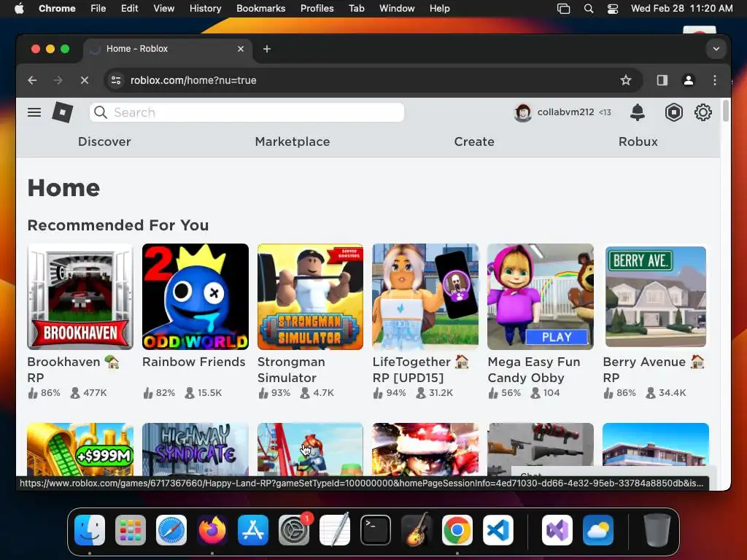Open the +$999M tycoon game thumbnail
Screen dimensions: 747x560
tap(80, 449)
